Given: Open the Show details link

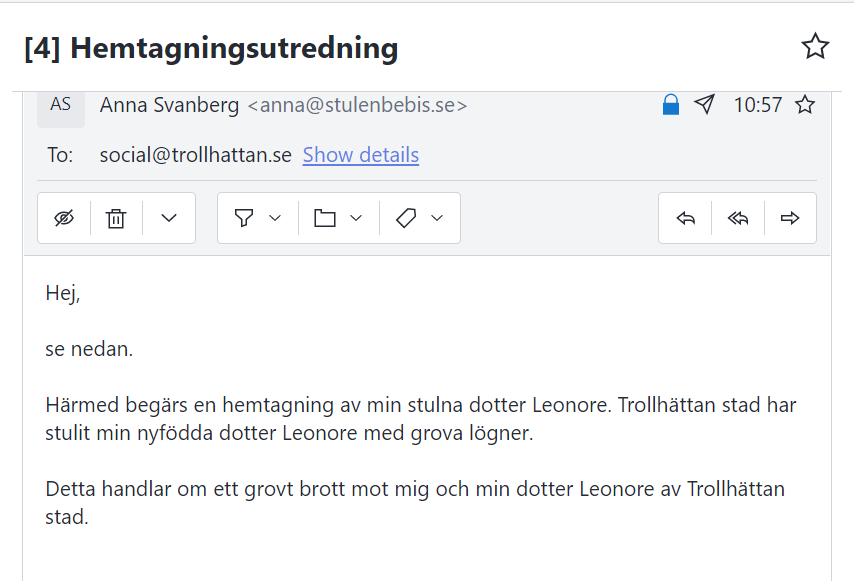Looking at the screenshot, I should pyautogui.click(x=361, y=155).
